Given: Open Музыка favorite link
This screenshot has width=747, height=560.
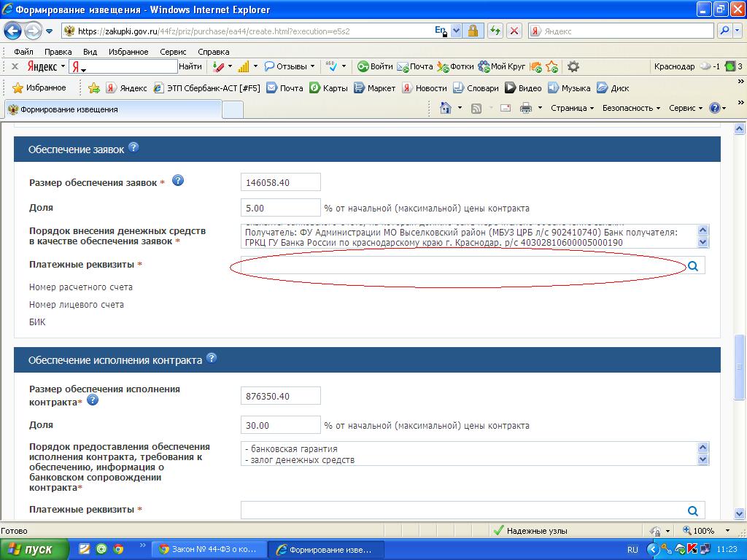Looking at the screenshot, I should pyautogui.click(x=569, y=88).
